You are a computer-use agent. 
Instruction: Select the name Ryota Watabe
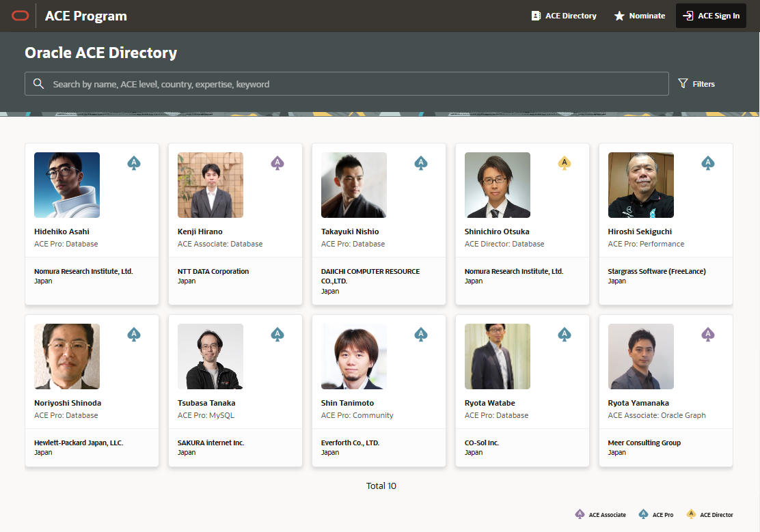(x=489, y=403)
